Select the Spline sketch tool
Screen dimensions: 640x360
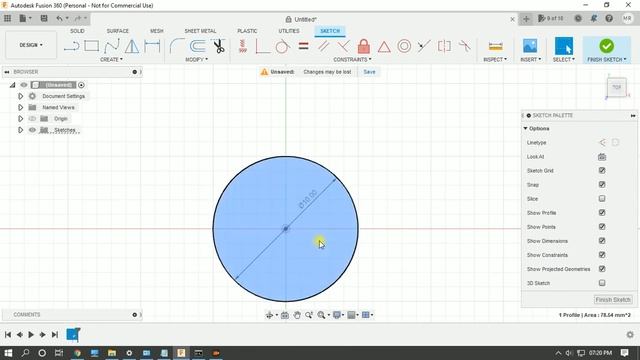111,46
